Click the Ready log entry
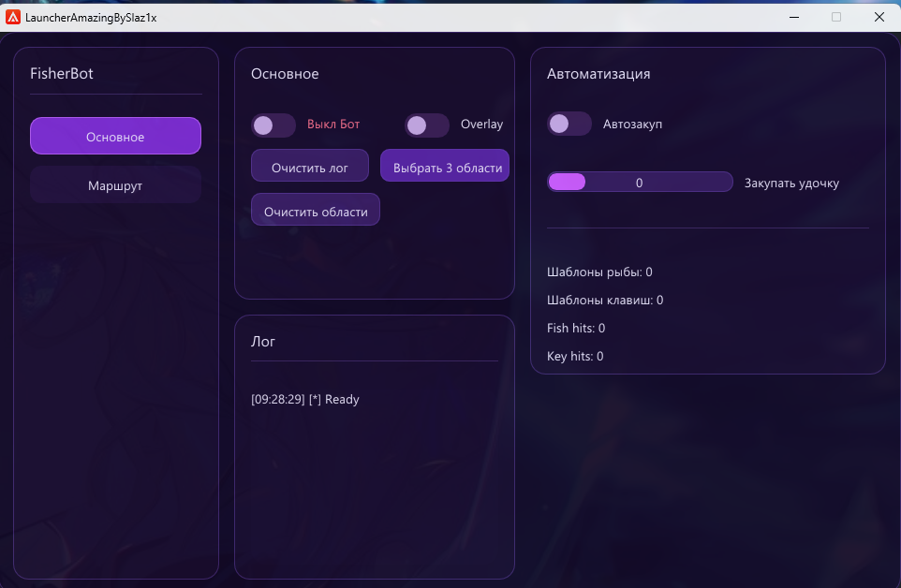901x588 pixels. (x=305, y=400)
